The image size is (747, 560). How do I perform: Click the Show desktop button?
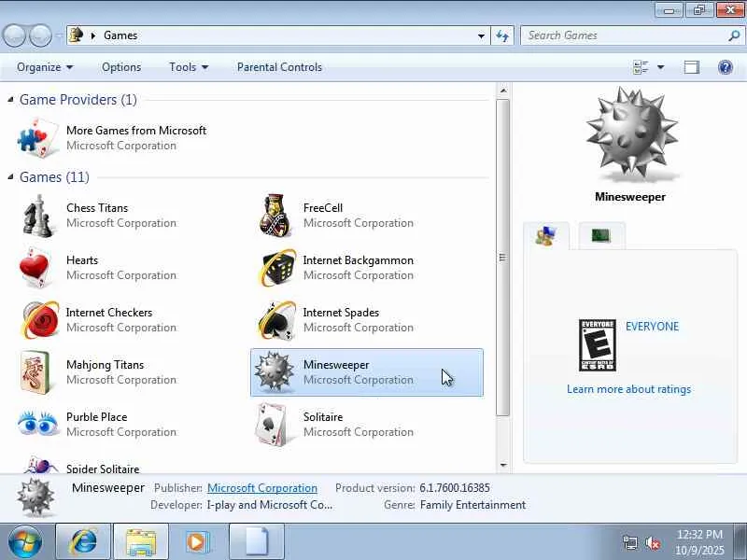click(741, 541)
